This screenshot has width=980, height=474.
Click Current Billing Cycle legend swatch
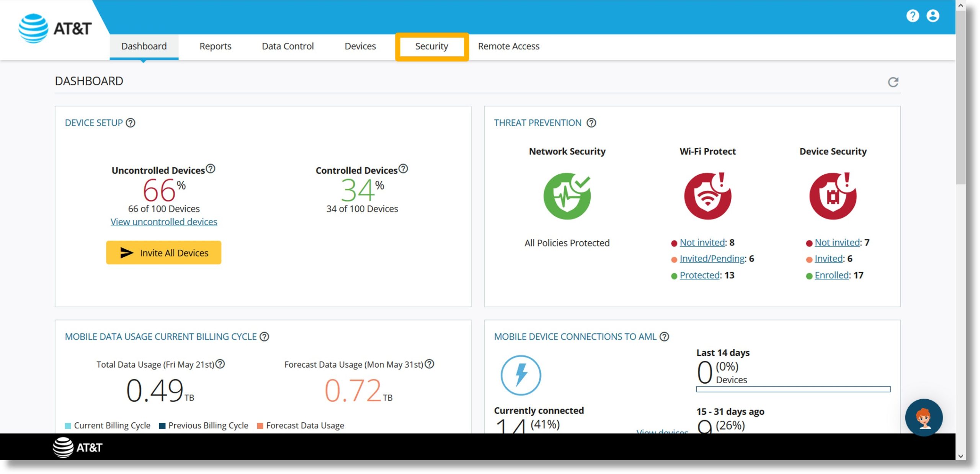click(68, 426)
